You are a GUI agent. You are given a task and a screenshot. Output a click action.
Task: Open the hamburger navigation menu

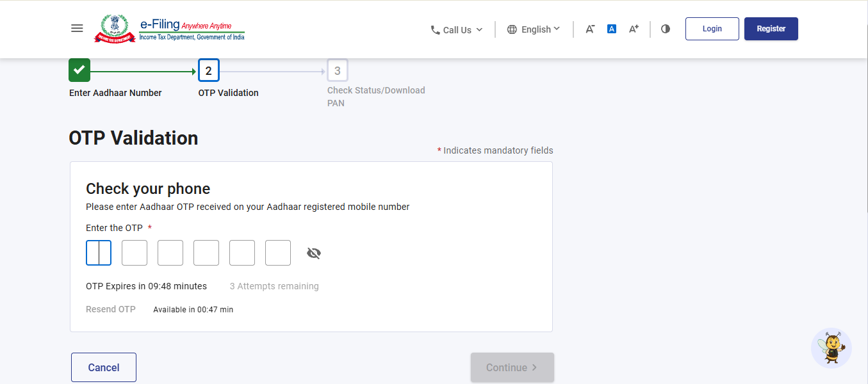coord(77,28)
